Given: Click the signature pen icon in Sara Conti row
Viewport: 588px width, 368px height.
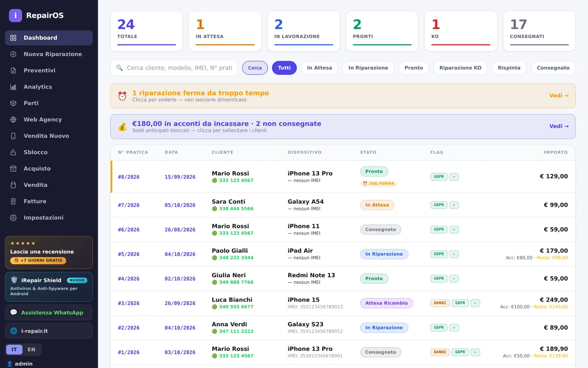Looking at the screenshot, I should coord(454,205).
